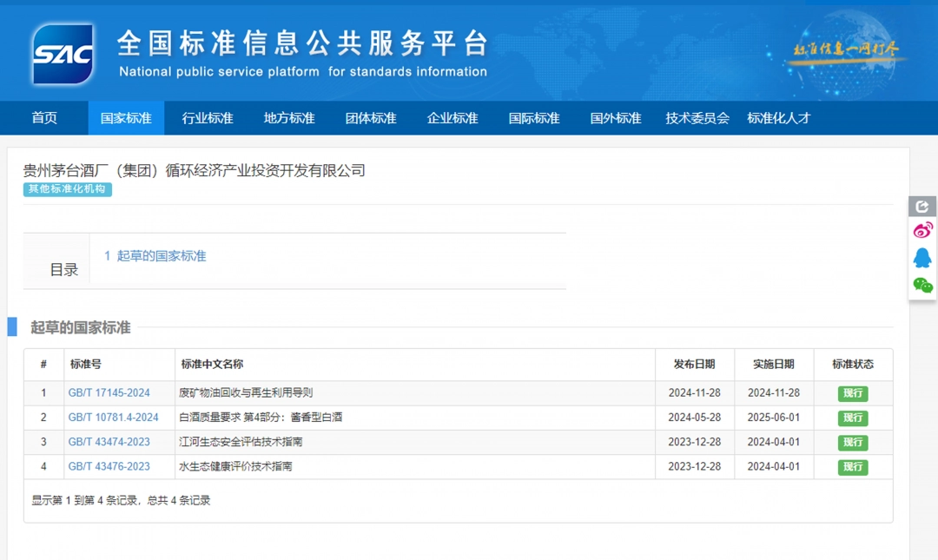Share the page via the Weibo icon
The height and width of the screenshot is (560, 938).
point(922,230)
